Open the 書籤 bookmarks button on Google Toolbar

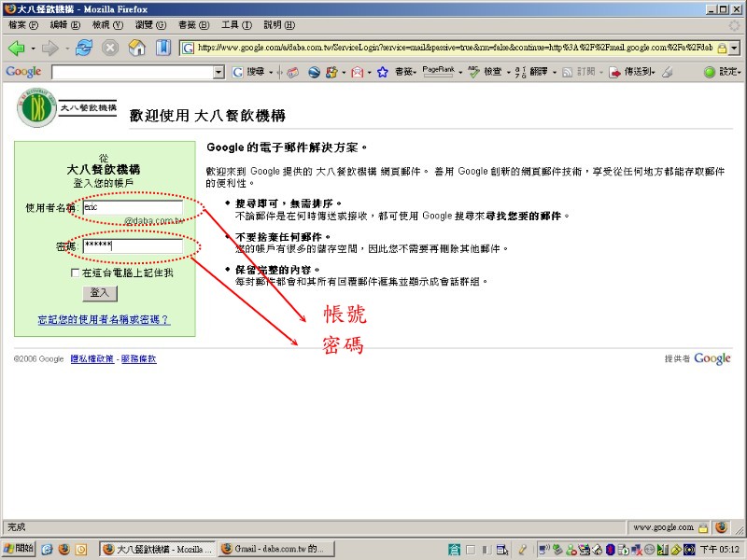coord(405,72)
